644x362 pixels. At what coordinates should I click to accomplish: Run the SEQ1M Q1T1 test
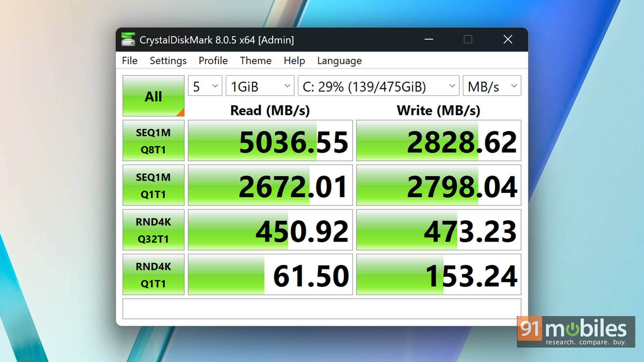click(x=153, y=185)
